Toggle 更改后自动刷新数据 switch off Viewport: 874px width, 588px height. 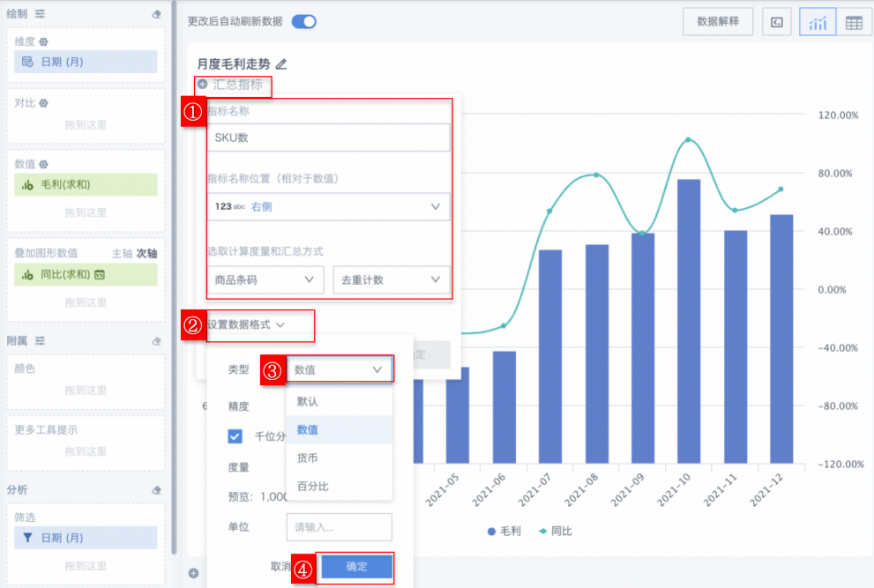click(x=303, y=22)
